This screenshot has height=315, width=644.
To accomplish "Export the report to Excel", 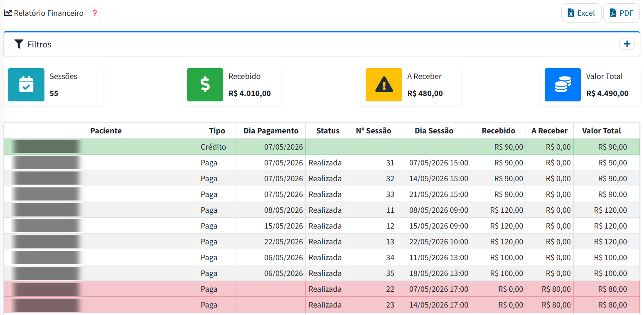I will pos(581,13).
